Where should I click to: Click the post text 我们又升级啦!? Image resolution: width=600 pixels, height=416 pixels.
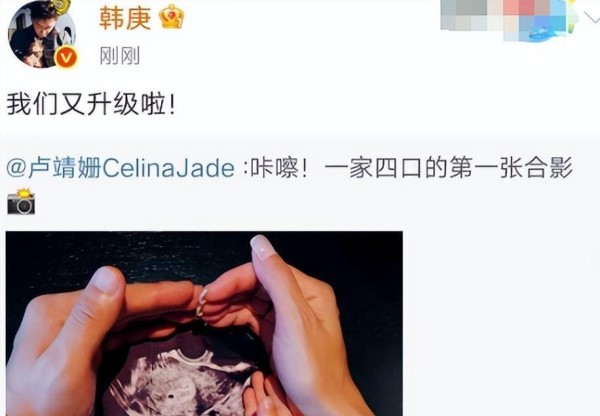(91, 104)
